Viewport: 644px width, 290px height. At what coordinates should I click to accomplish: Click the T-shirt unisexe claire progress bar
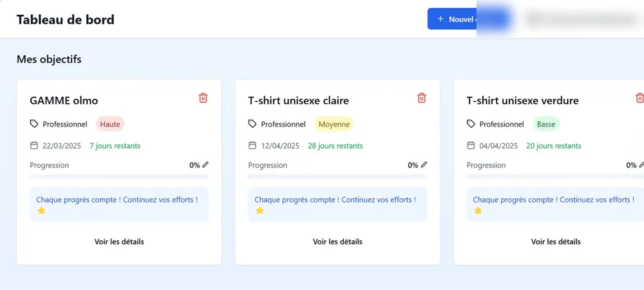tap(337, 176)
